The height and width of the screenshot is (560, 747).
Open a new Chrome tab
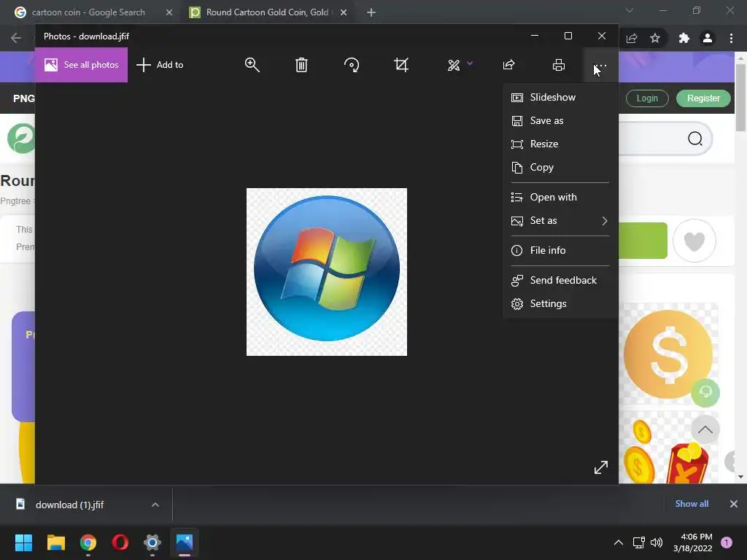[371, 12]
